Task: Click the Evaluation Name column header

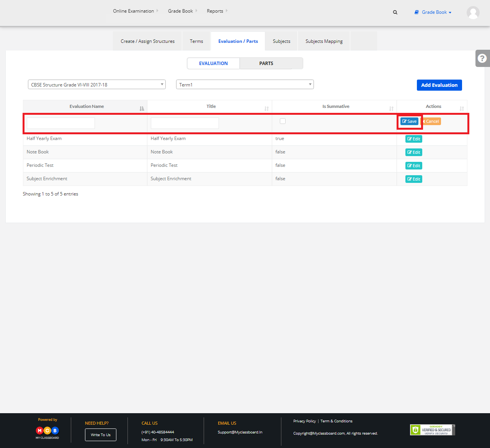Action: click(x=85, y=106)
